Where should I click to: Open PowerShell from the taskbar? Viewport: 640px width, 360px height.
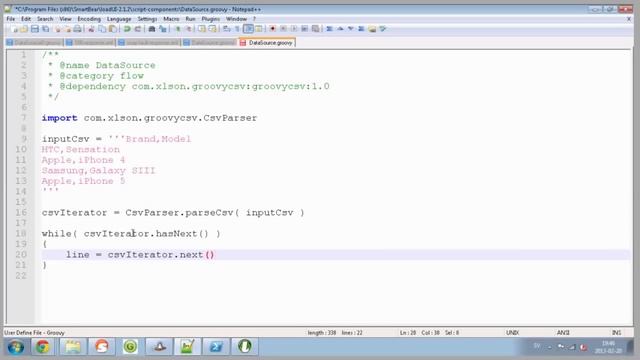click(x=216, y=347)
